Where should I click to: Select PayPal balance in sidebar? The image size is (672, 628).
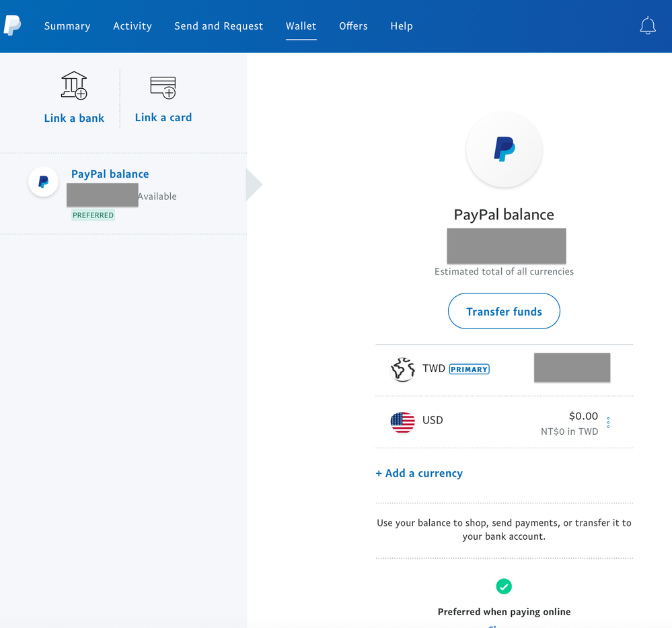[x=110, y=174]
